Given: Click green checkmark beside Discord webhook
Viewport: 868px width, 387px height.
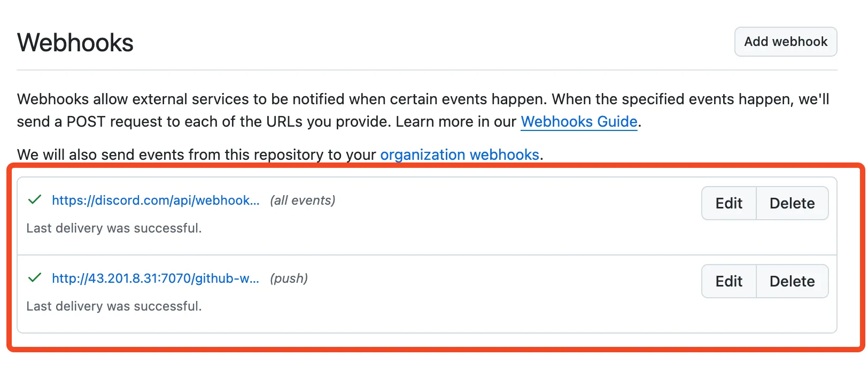Looking at the screenshot, I should [35, 200].
